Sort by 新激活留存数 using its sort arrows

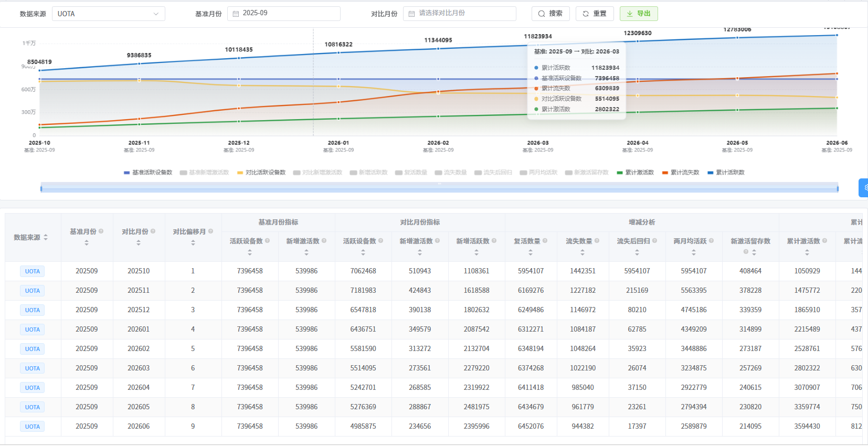754,252
